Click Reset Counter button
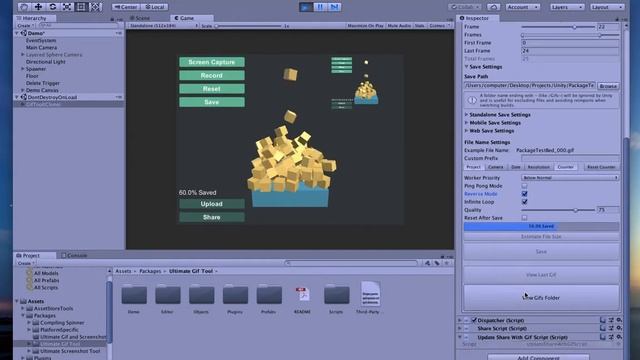 tap(600, 167)
